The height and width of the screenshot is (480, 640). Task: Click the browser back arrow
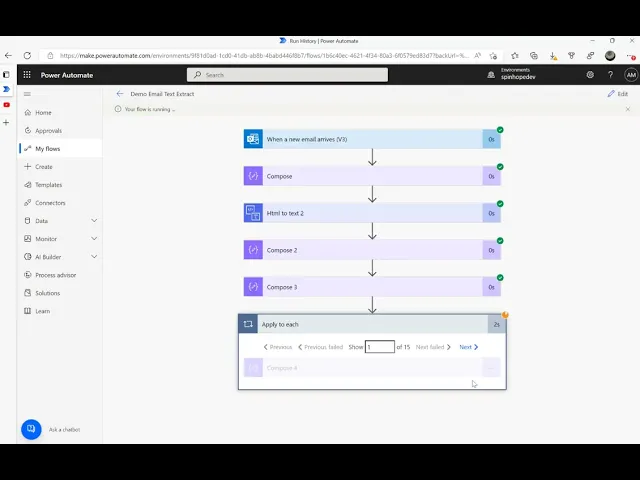[x=9, y=56]
